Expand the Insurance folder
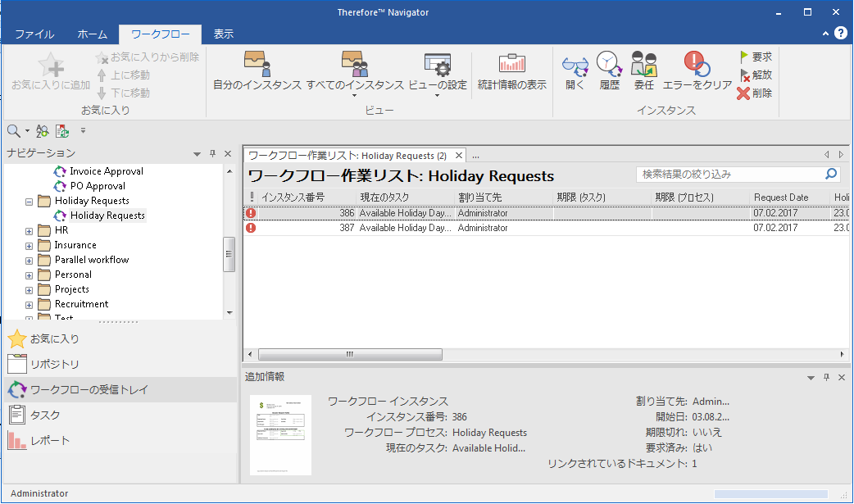 [x=29, y=246]
